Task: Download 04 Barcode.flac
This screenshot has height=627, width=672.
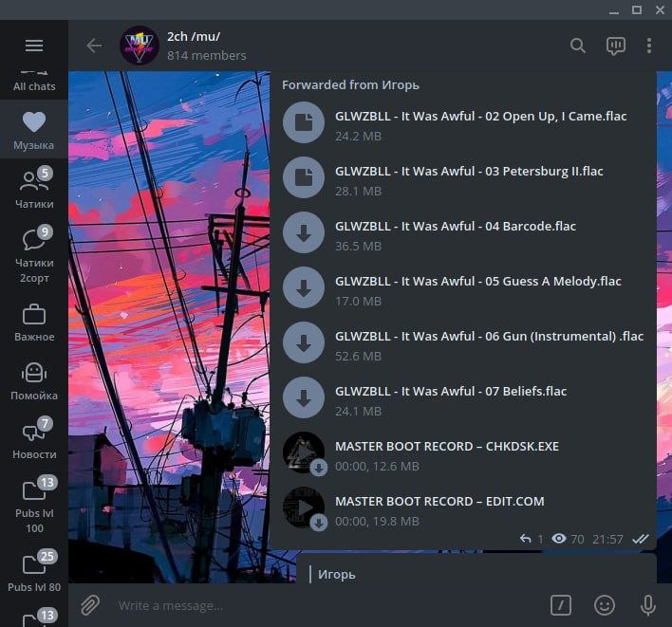Action: 304,232
